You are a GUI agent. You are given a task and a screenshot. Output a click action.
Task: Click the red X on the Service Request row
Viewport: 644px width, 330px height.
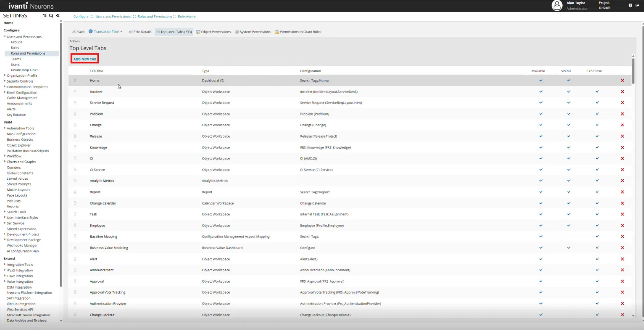[x=622, y=103]
